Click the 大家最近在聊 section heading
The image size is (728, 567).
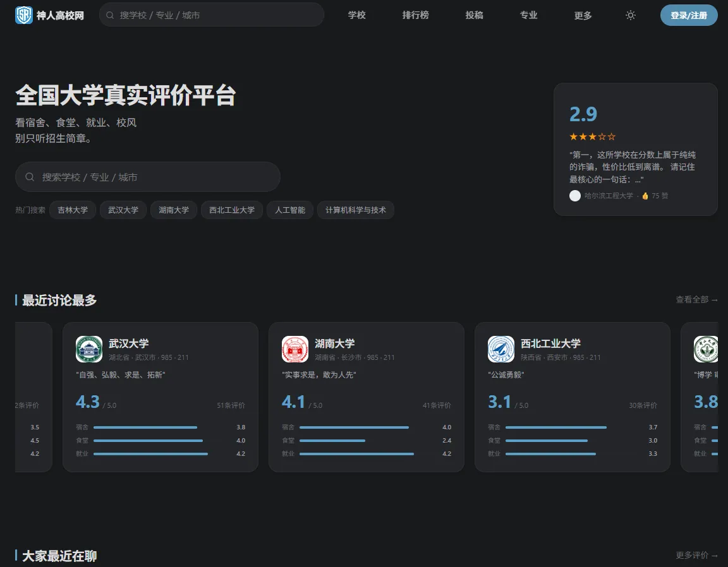coord(59,556)
